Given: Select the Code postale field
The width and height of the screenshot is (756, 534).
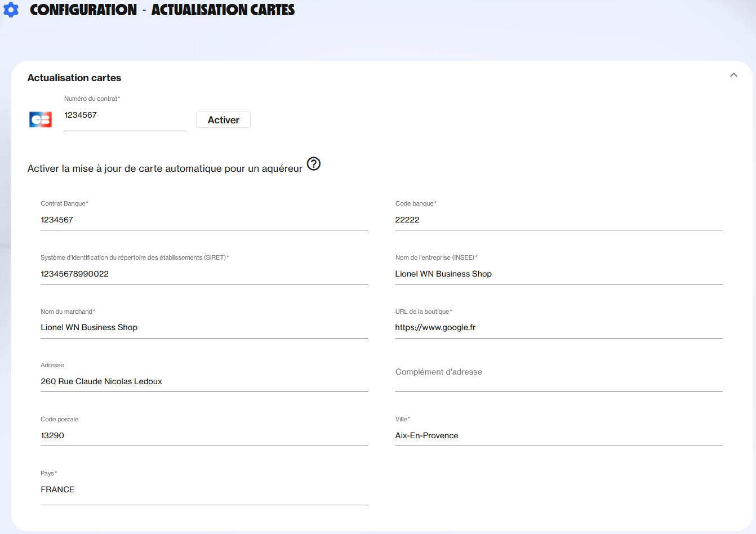Looking at the screenshot, I should point(204,435).
